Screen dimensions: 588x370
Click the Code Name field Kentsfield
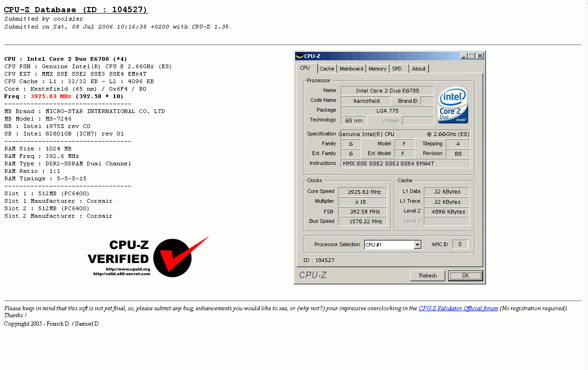(366, 101)
